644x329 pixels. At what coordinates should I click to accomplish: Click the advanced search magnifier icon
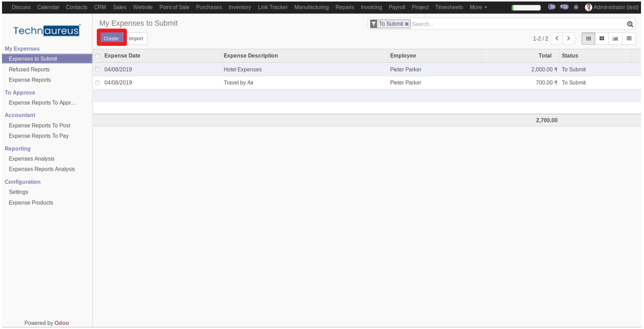(630, 24)
